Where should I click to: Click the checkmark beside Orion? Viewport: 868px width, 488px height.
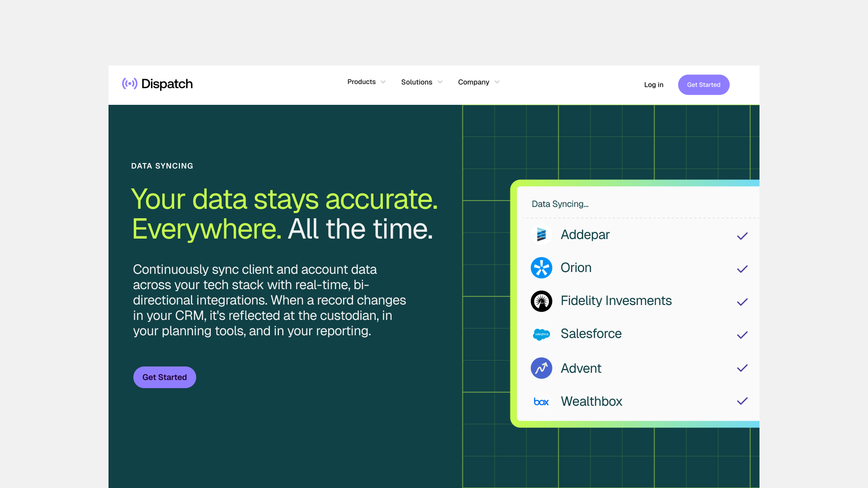click(742, 269)
